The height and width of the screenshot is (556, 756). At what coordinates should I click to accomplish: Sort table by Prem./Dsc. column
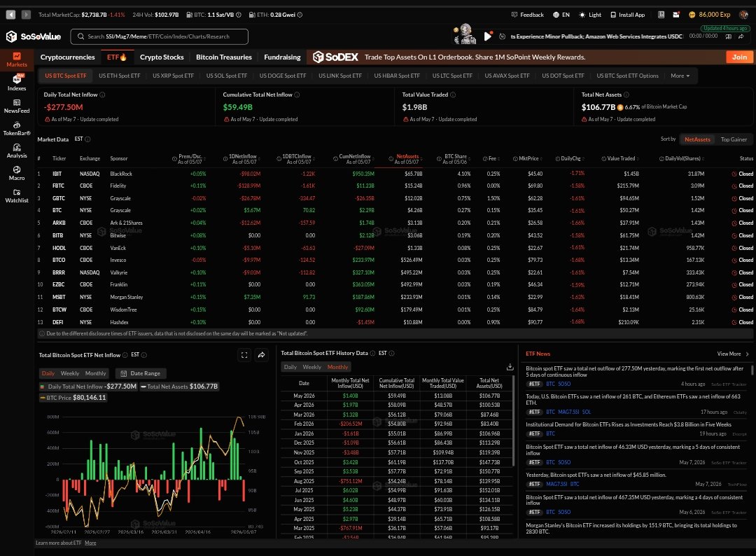(x=190, y=159)
